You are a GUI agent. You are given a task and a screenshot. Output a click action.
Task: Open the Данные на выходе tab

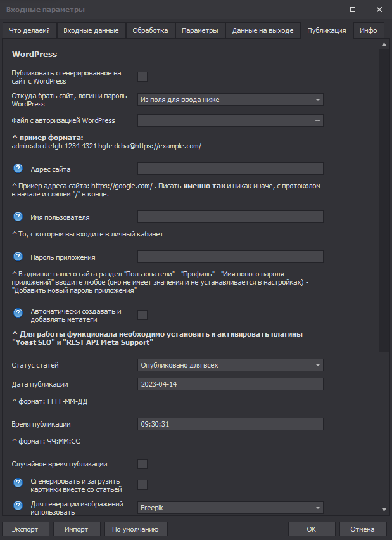pos(262,31)
